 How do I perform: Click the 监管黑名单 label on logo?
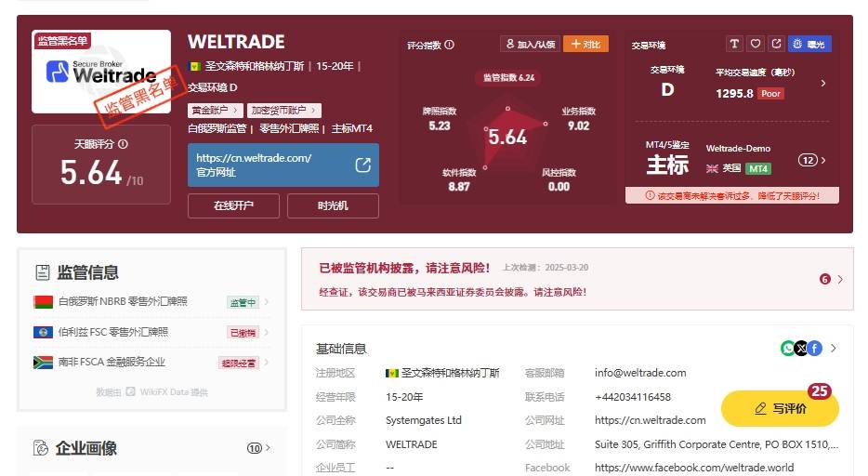coord(62,40)
